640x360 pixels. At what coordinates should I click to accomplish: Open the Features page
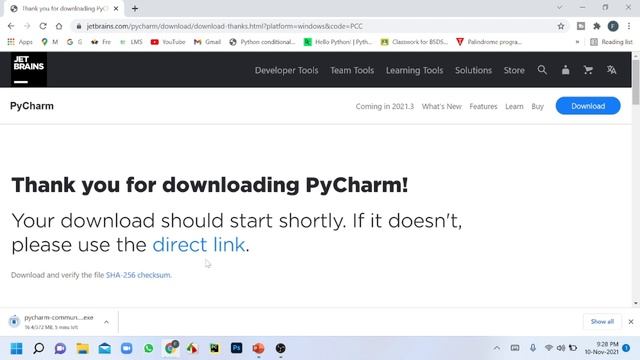tap(483, 107)
